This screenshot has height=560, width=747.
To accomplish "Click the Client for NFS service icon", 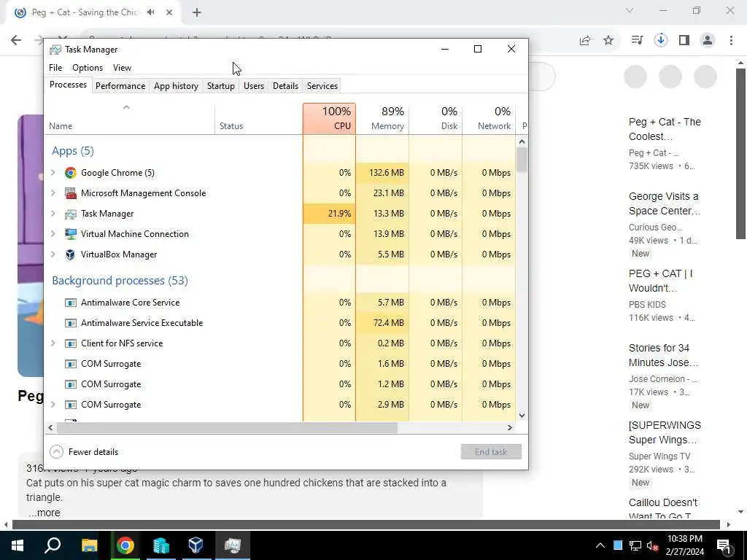I will [x=71, y=344].
